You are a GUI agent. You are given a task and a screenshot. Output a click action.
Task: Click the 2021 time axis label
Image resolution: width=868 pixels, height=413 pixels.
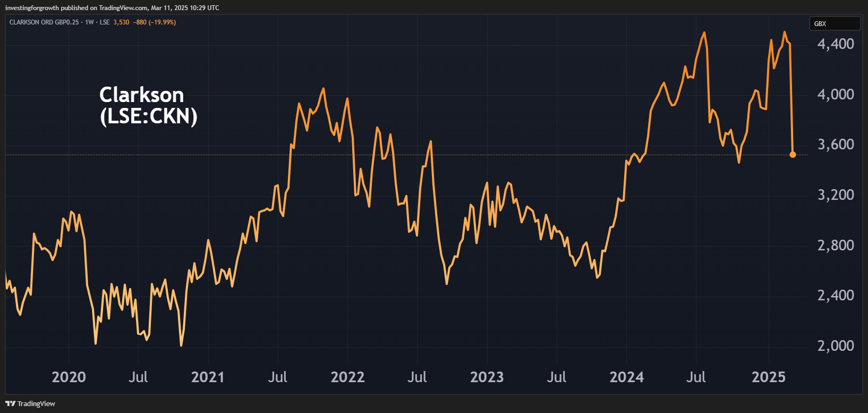click(x=208, y=377)
